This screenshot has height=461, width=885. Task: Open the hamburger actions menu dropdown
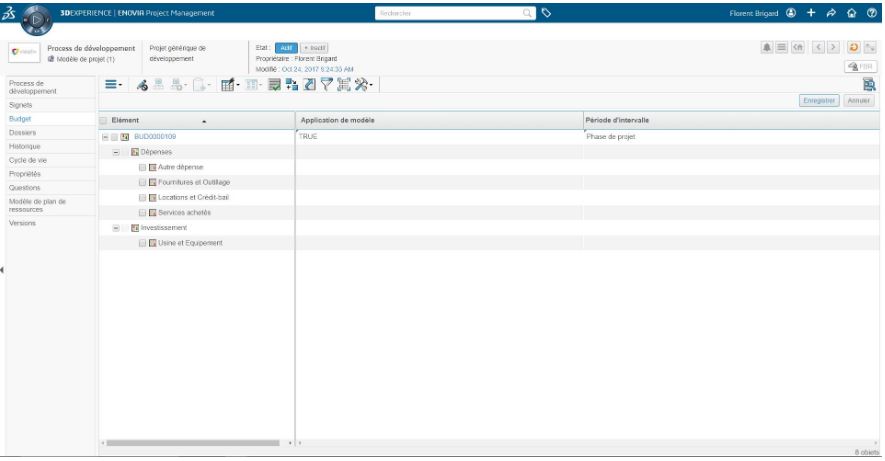click(x=113, y=85)
